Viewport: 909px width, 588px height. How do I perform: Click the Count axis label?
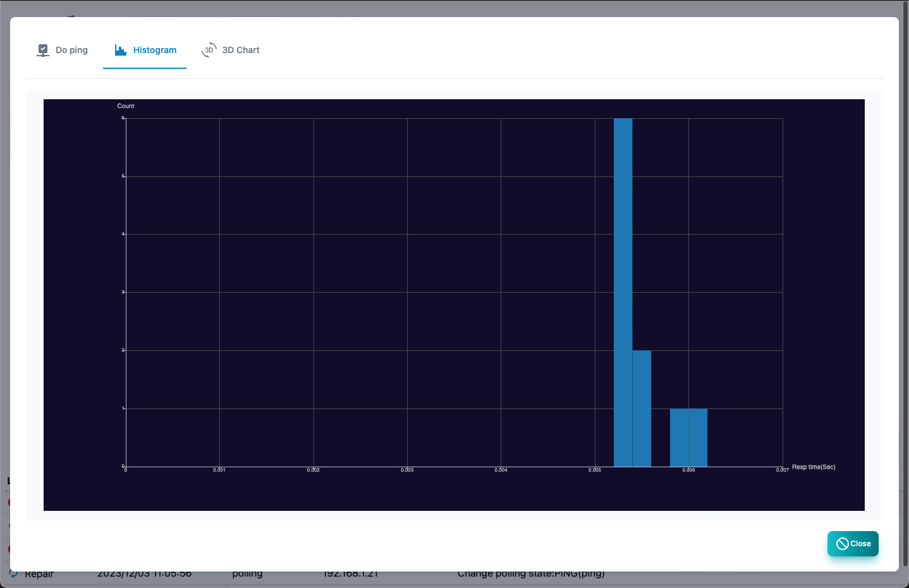126,106
